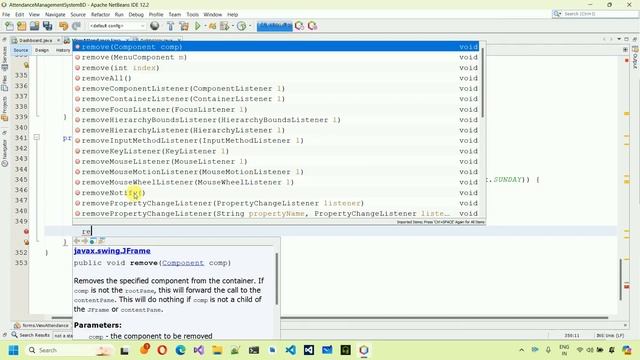The height and width of the screenshot is (360, 640).
Task: Open the Component type link in javadoc
Action: tap(183, 263)
